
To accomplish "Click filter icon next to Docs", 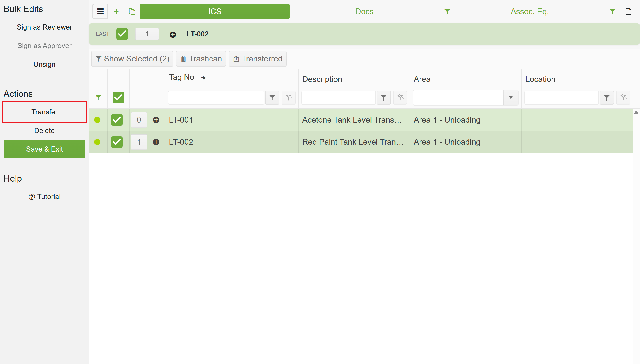I will (447, 12).
